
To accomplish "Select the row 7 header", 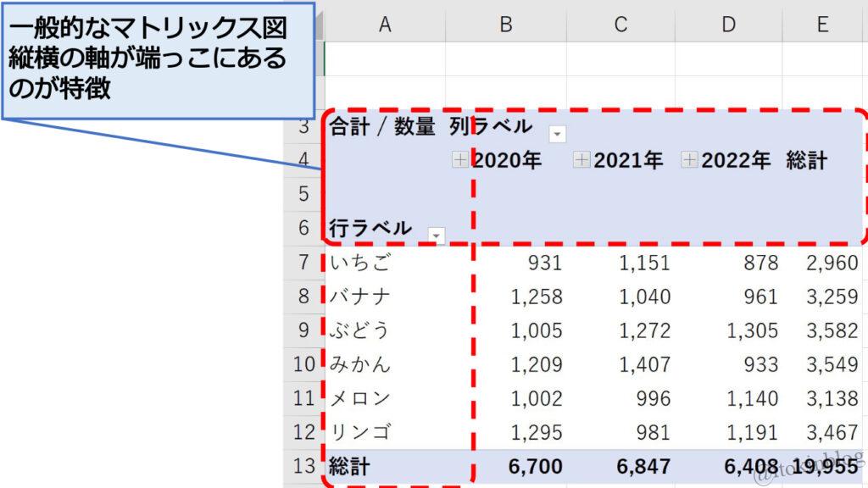I will point(304,263).
